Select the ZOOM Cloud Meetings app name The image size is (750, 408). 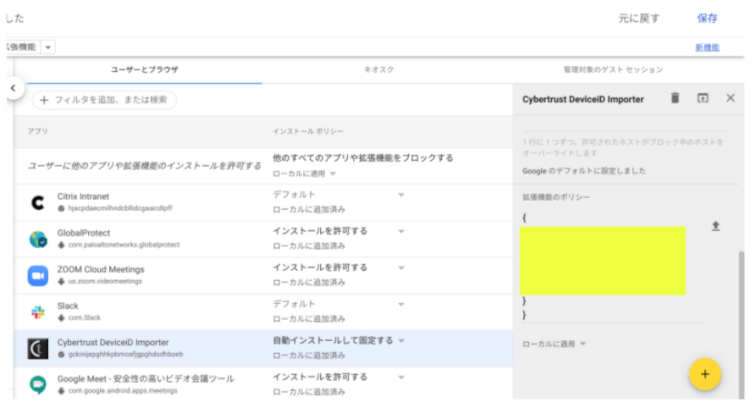point(101,269)
